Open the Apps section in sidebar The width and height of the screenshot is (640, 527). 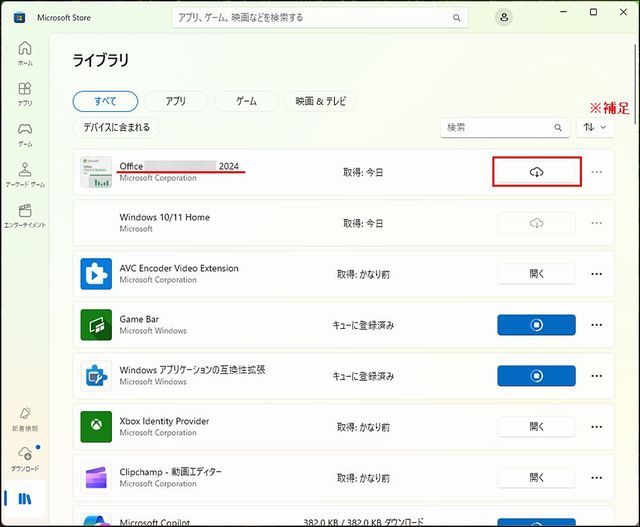25,94
